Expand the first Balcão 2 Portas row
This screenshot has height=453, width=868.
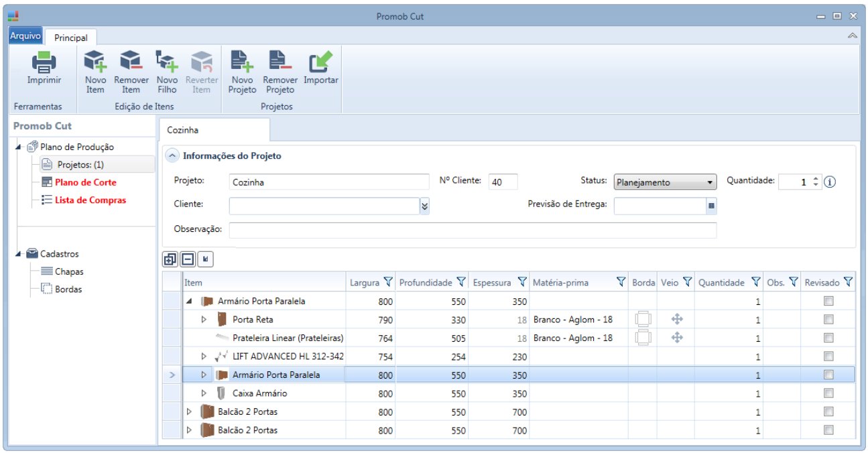pyautogui.click(x=189, y=411)
